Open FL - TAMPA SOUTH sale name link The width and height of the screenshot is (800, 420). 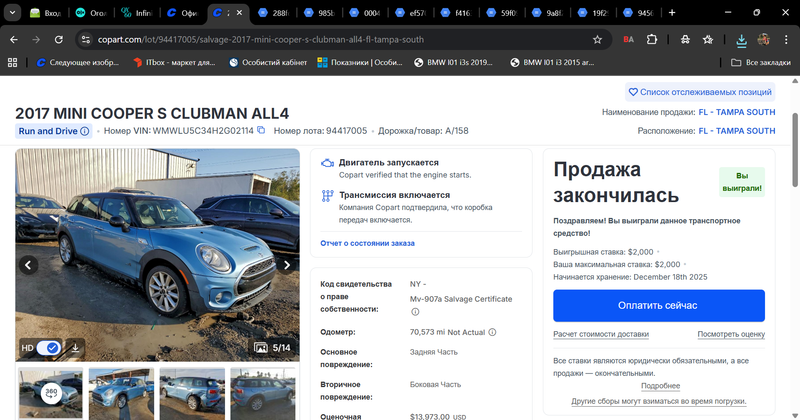point(737,112)
